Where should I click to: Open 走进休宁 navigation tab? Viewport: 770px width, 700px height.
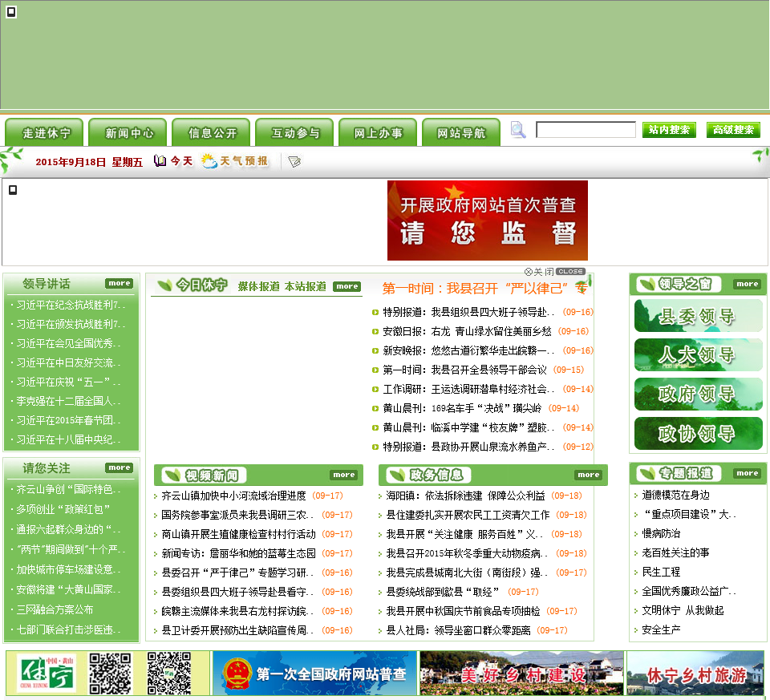[x=44, y=132]
